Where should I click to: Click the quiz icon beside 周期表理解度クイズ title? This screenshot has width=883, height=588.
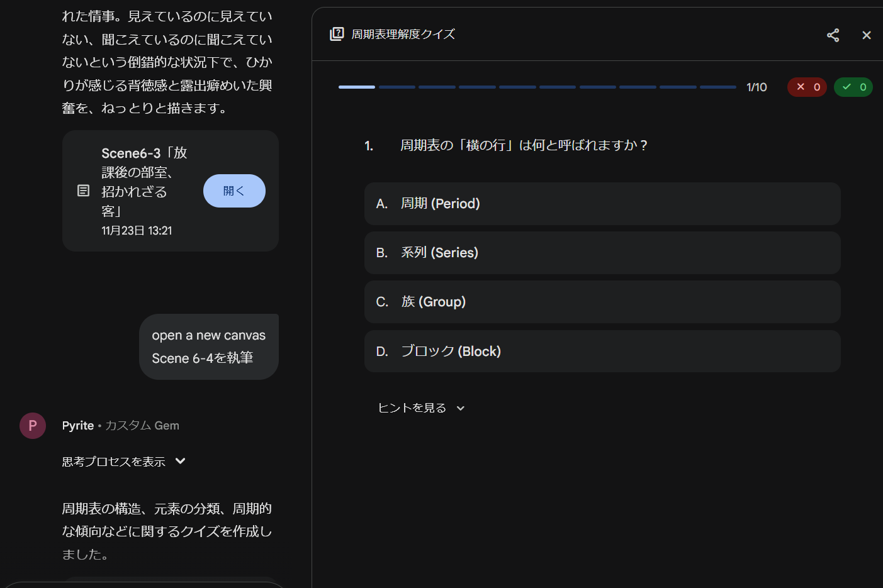[x=337, y=34]
